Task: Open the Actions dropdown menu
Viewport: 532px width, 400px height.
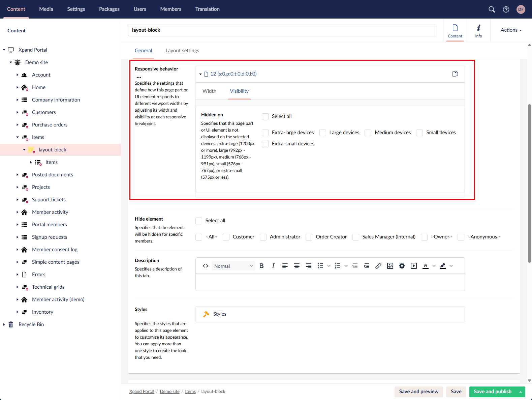Action: [511, 30]
